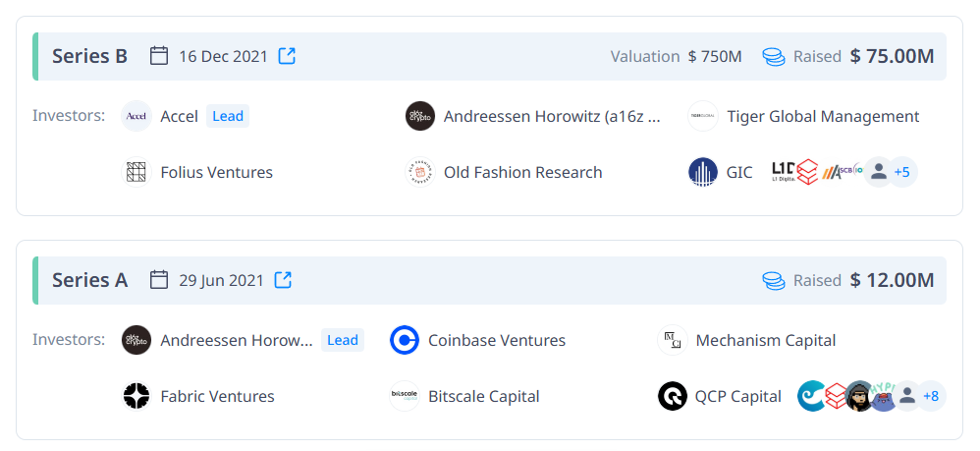The image size is (980, 451).
Task: Click the hooded pixel-art avatar in Series A
Action: tap(859, 396)
